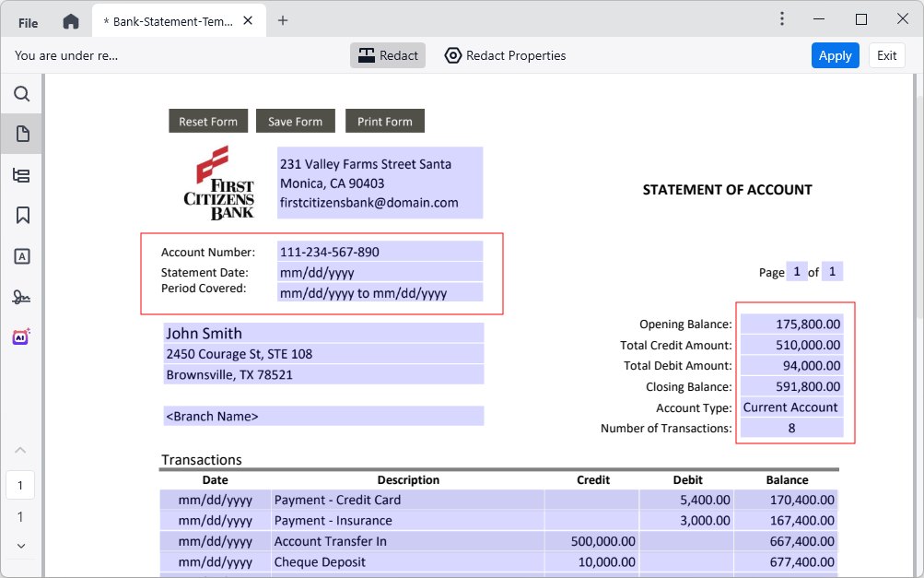Go to next page with the down chevron
924x578 pixels.
tap(20, 546)
